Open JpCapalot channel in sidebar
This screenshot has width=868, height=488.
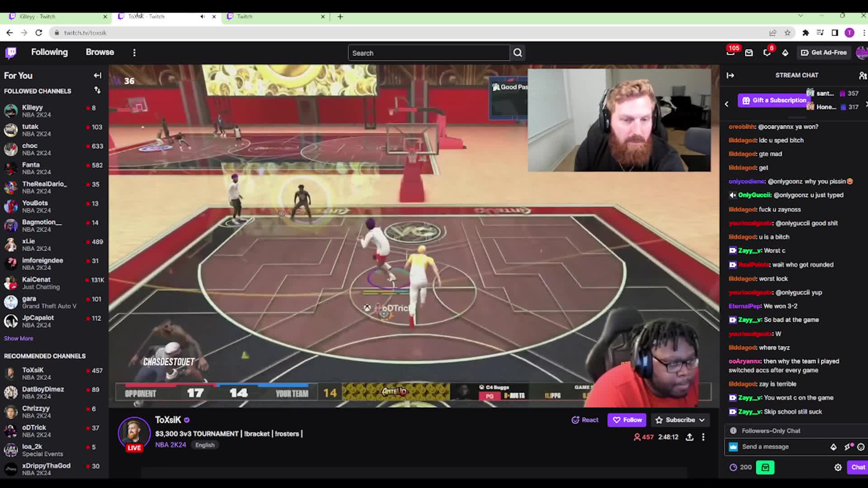(x=54, y=321)
